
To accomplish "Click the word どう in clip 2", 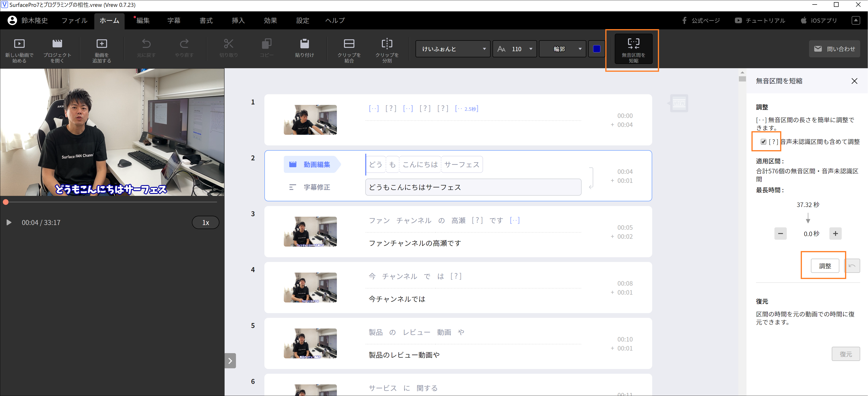I will (376, 165).
